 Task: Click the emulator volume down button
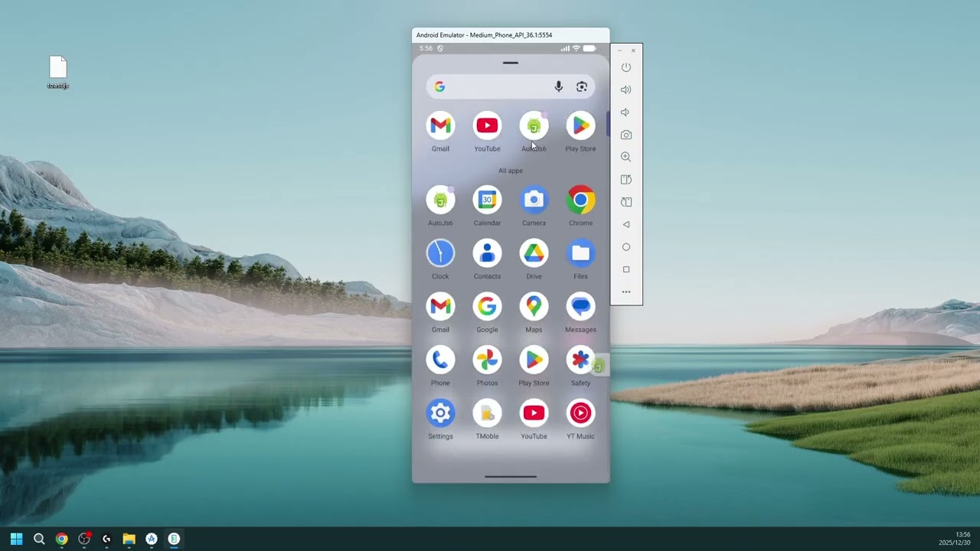[626, 112]
